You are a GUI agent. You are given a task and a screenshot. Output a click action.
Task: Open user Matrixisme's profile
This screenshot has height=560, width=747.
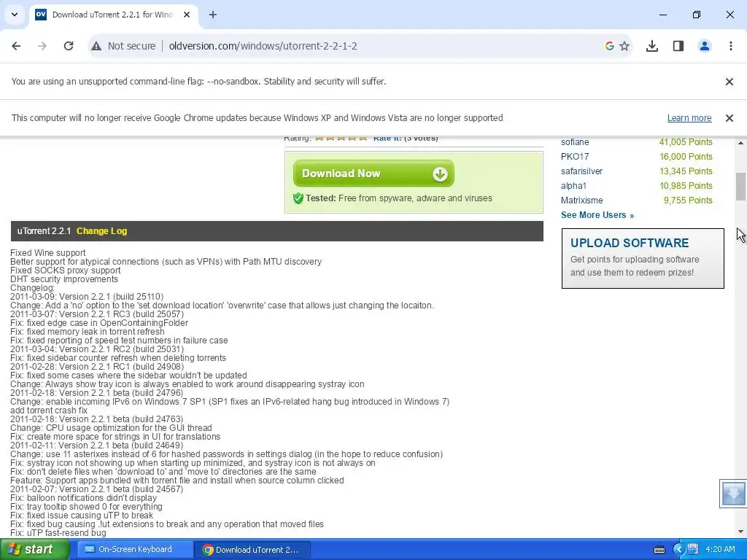pyautogui.click(x=581, y=201)
